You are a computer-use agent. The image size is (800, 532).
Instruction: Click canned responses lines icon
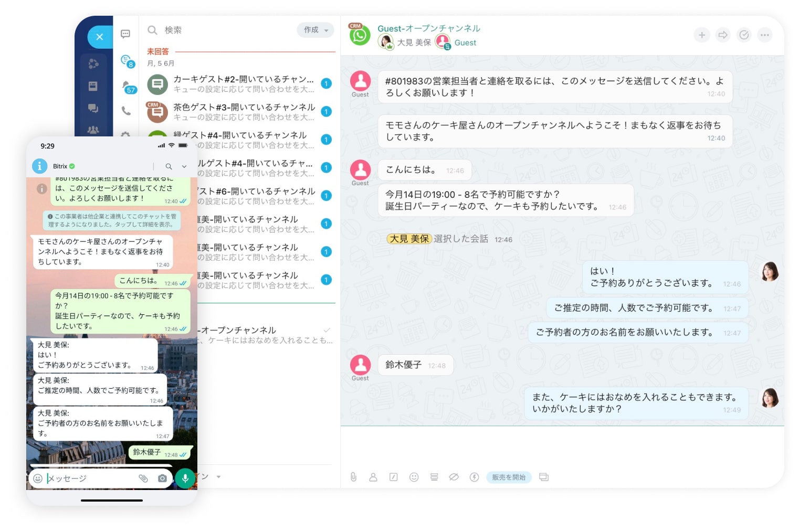click(x=434, y=477)
